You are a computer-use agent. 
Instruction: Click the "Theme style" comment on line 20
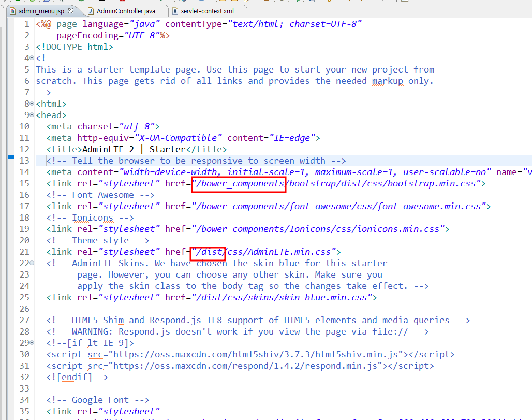[x=98, y=240]
